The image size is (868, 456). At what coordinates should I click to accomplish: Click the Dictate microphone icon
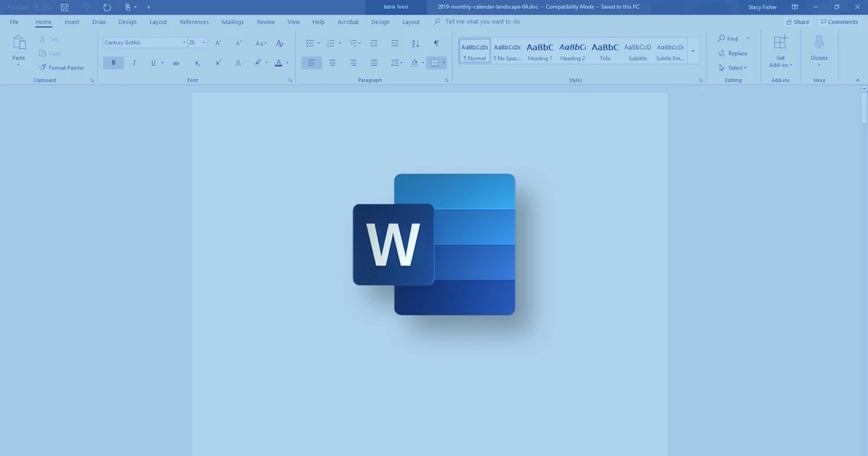point(819,42)
